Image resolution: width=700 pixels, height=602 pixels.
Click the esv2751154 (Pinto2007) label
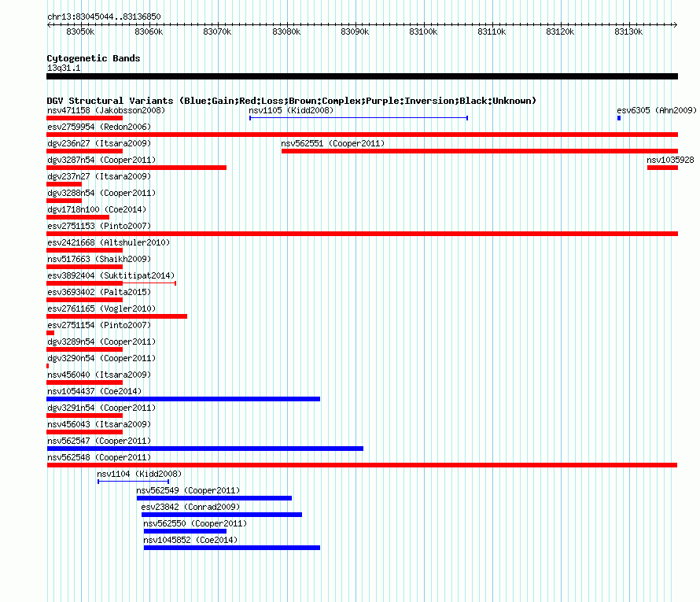(x=99, y=325)
